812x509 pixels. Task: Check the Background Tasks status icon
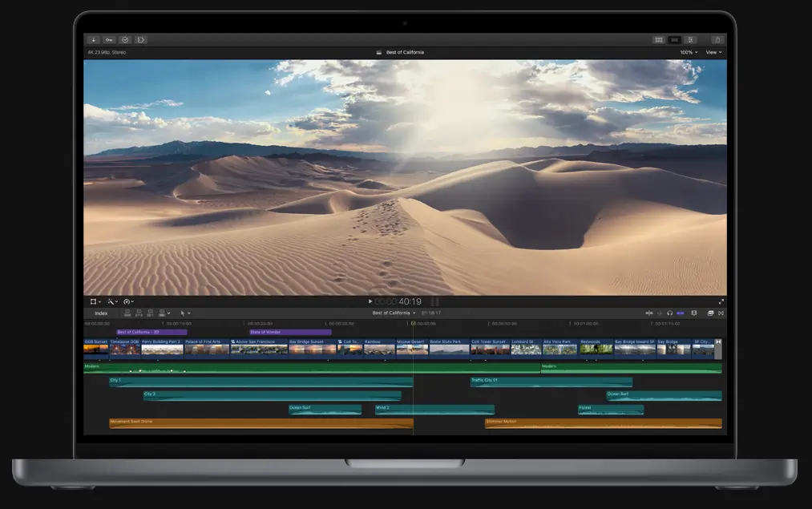[126, 38]
